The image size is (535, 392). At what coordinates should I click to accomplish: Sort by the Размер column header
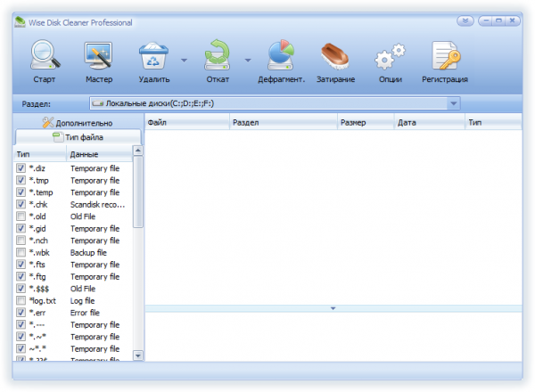366,122
